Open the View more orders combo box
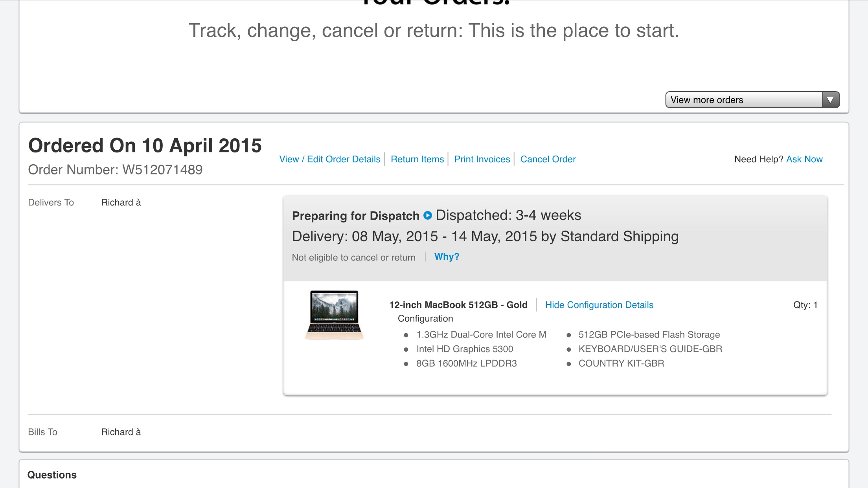This screenshot has height=488, width=868. [752, 100]
